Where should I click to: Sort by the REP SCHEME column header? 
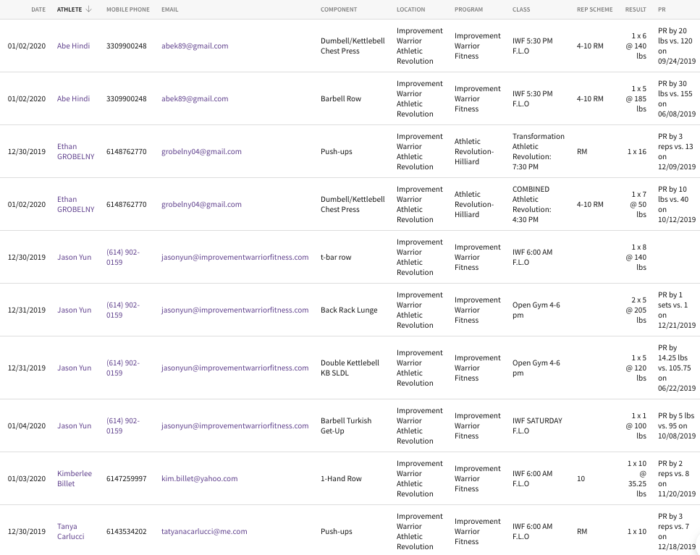[x=595, y=9]
